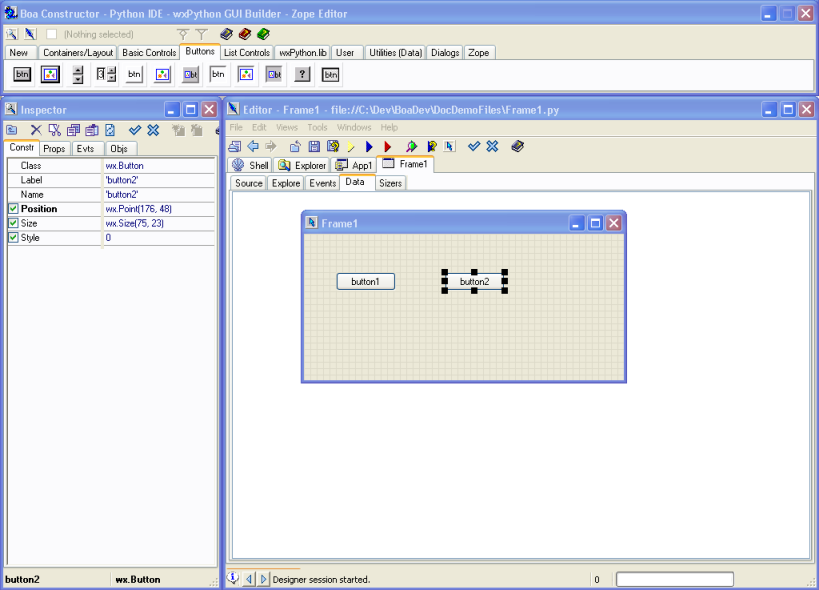
Task: Click the blue play run icon
Action: tap(369, 146)
